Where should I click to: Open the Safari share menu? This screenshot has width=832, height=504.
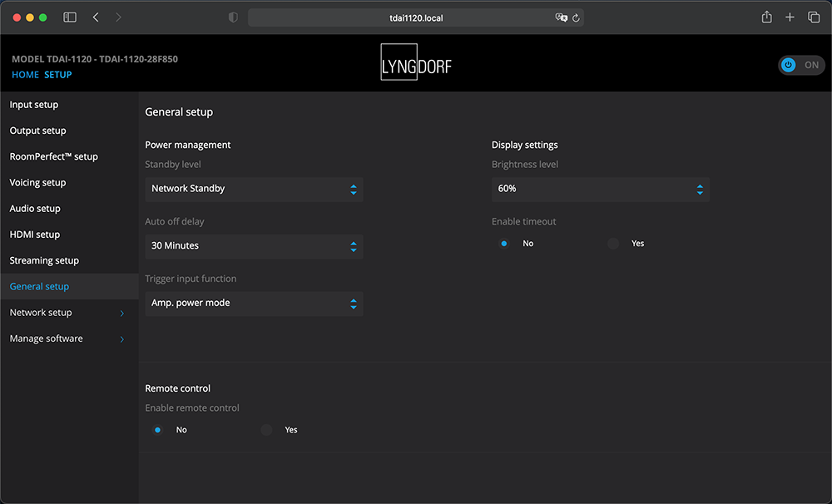coord(767,17)
